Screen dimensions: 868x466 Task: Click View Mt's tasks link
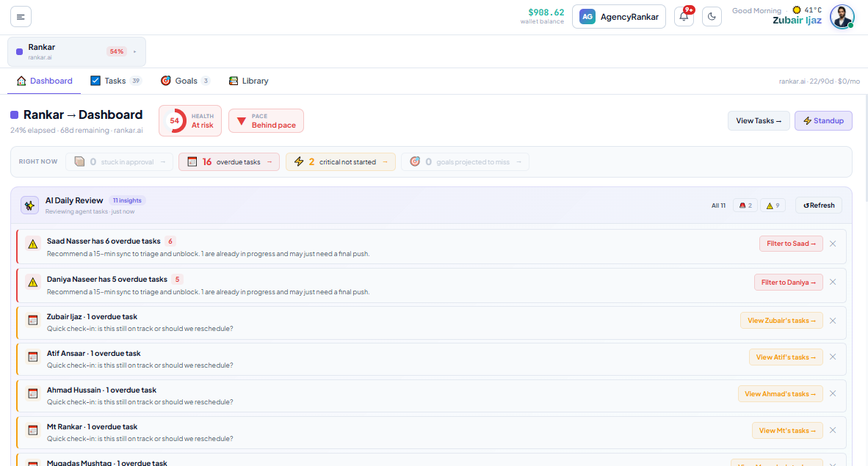tap(787, 431)
